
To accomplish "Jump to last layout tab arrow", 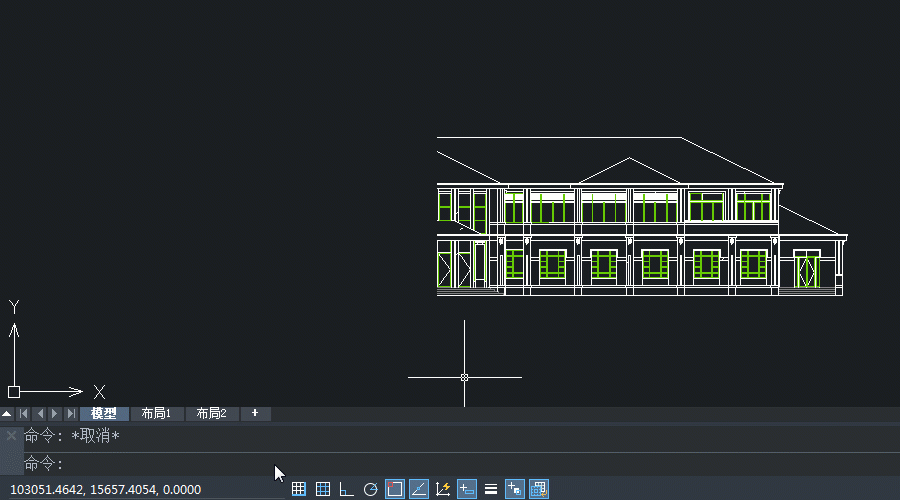I will click(x=70, y=414).
